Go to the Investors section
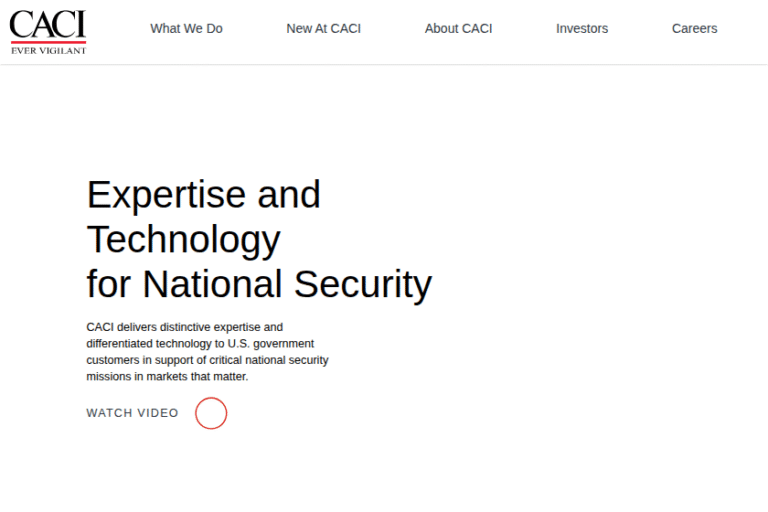This screenshot has width=768, height=512. tap(582, 29)
